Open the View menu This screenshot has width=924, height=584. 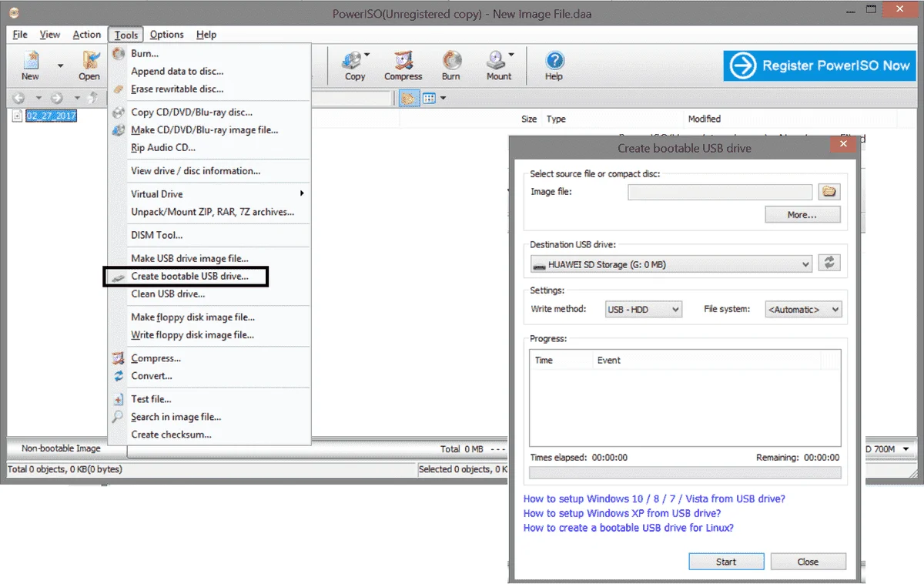pos(49,35)
